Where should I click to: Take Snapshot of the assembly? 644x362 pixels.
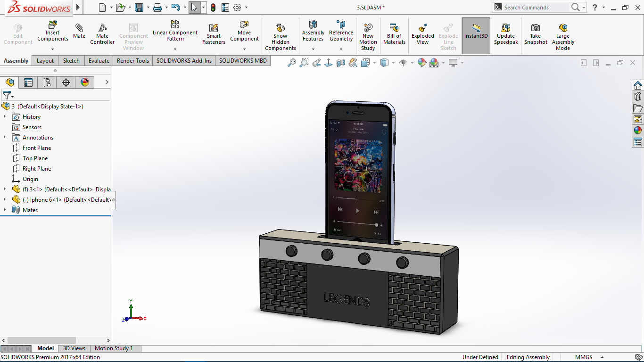[536, 34]
